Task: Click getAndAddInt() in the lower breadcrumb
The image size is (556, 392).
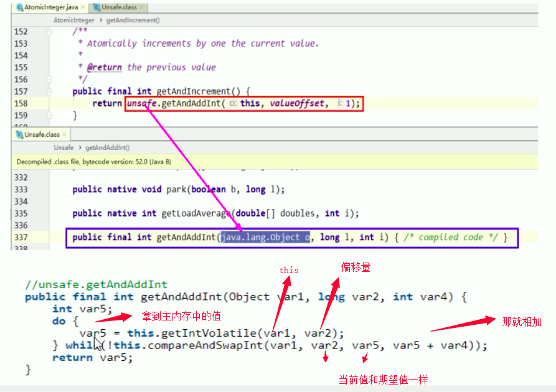Action: (x=108, y=147)
